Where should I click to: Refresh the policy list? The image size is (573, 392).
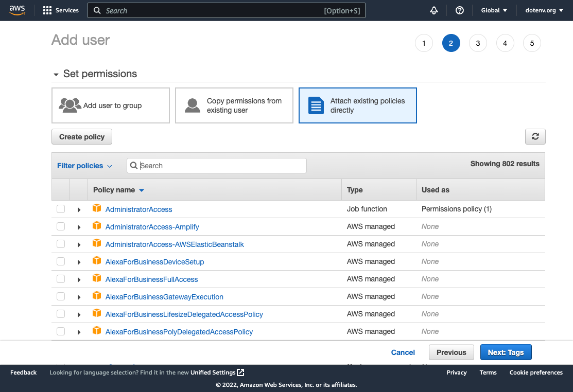pyautogui.click(x=535, y=136)
